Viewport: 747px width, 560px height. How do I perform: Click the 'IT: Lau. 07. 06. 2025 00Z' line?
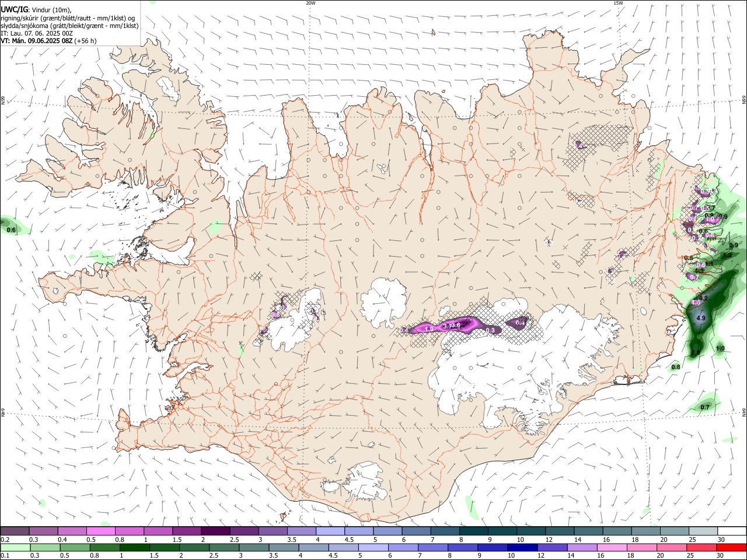tap(37, 33)
